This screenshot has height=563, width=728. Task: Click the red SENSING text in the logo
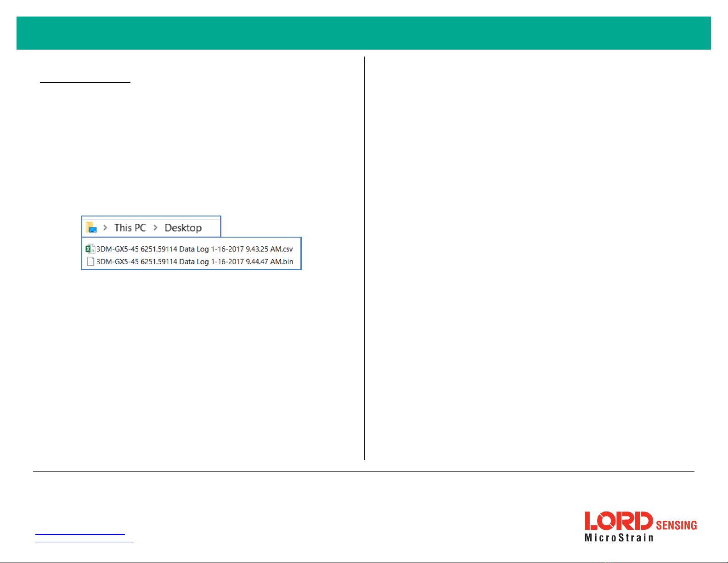676,525
